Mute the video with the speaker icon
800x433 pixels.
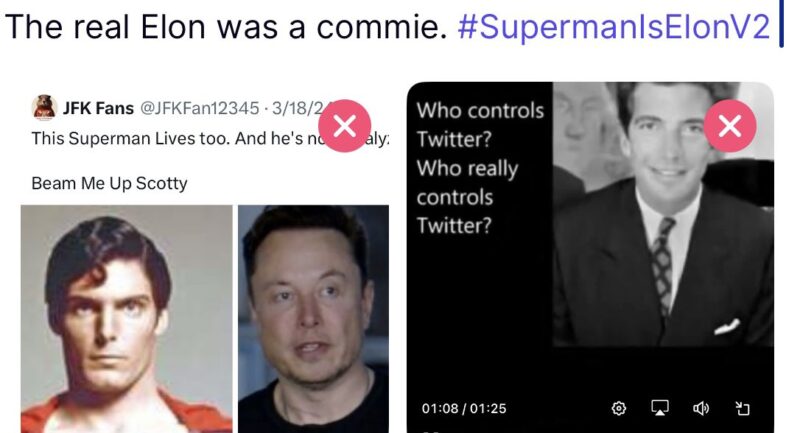701,408
